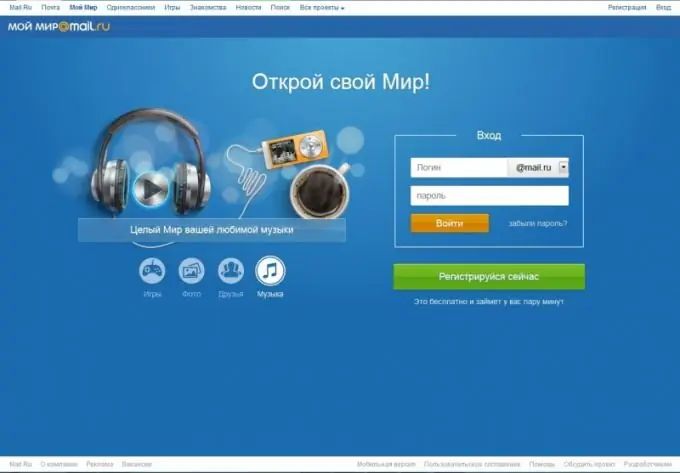The height and width of the screenshot is (473, 680).
Task: Expand the Все проекты menu
Action: pos(322,7)
